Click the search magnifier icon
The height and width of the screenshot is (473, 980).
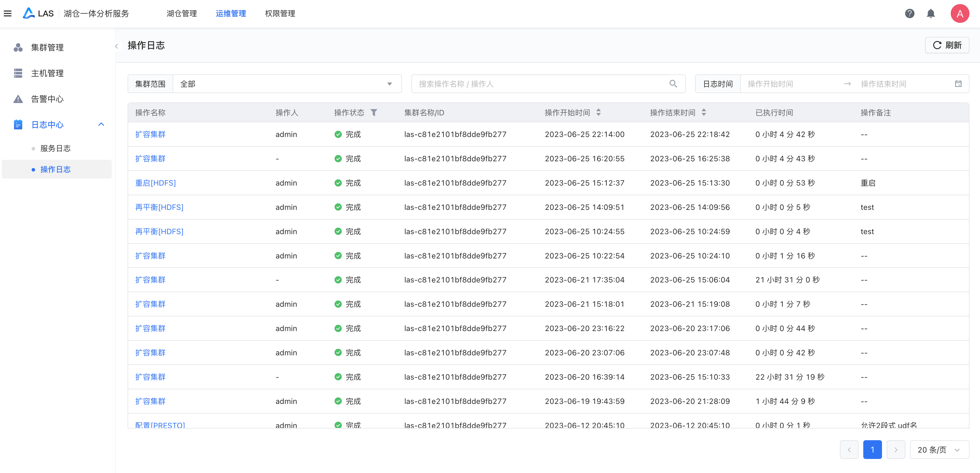(673, 84)
